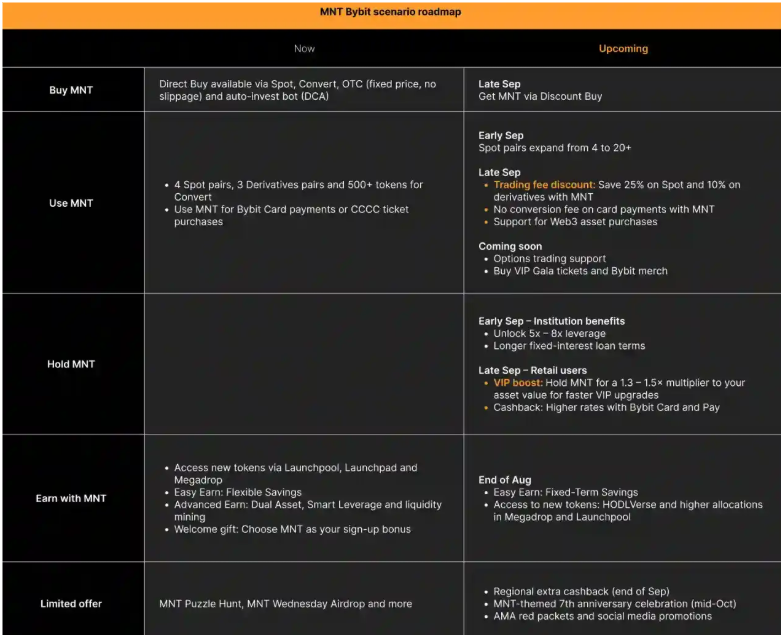Image resolution: width=781 pixels, height=635 pixels.
Task: Click 'Access new tokens via Launchpool' bullet
Action: click(x=296, y=474)
